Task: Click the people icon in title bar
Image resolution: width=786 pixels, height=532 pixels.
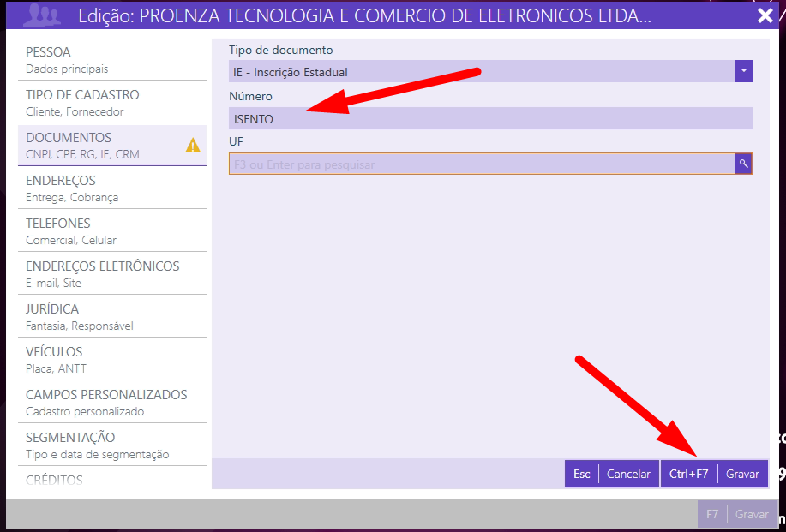Action: pos(41,15)
